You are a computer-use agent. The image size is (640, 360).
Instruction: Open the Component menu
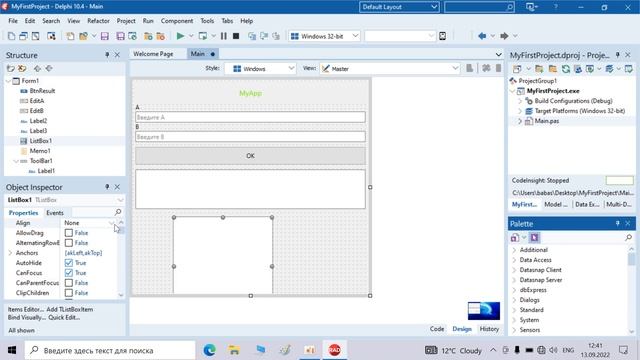coord(177,21)
